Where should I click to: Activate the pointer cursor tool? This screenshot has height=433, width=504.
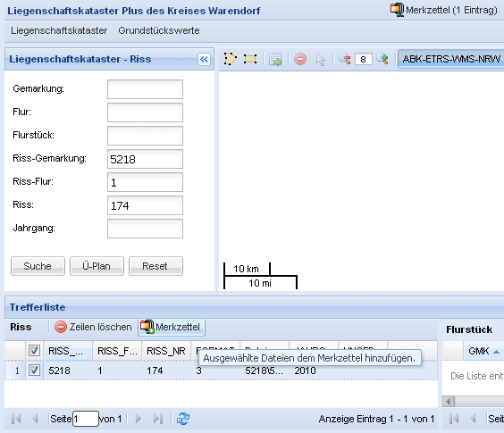(320, 60)
